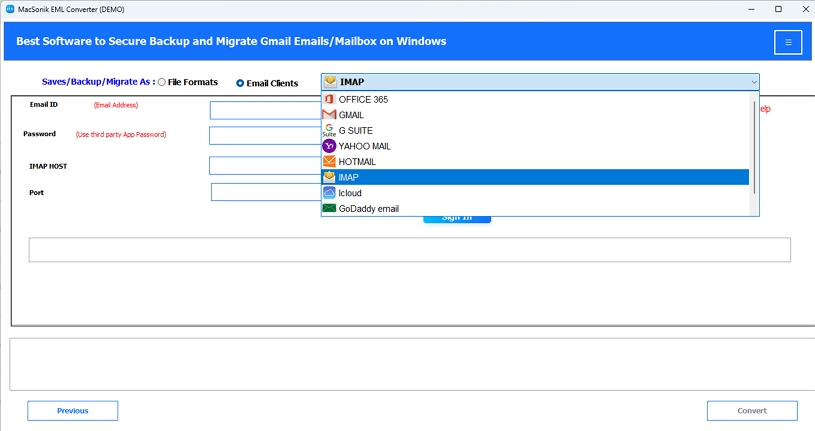Choose OFFICE 365 from the list
The height and width of the screenshot is (431, 815).
(535, 99)
